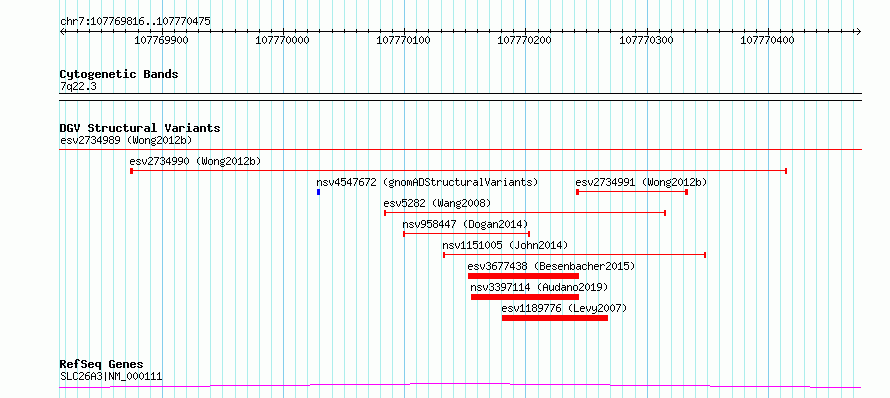Click the esv5282 (Wang2008) label
The height and width of the screenshot is (398, 890).
pyautogui.click(x=437, y=203)
